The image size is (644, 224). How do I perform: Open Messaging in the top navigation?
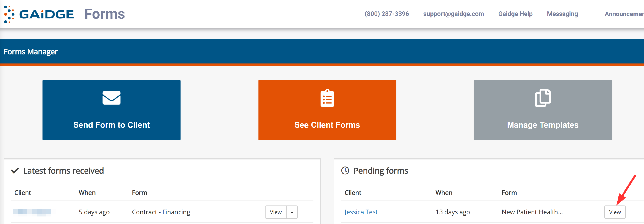[562, 14]
